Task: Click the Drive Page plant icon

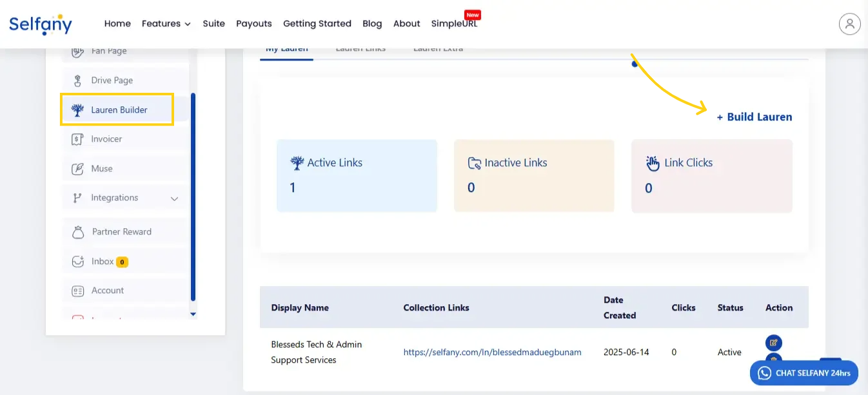Action: tap(77, 81)
